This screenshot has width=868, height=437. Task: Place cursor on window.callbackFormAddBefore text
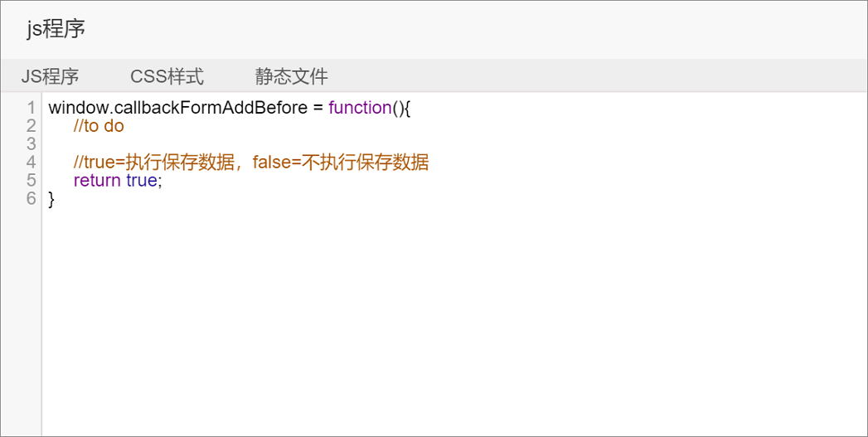click(177, 108)
